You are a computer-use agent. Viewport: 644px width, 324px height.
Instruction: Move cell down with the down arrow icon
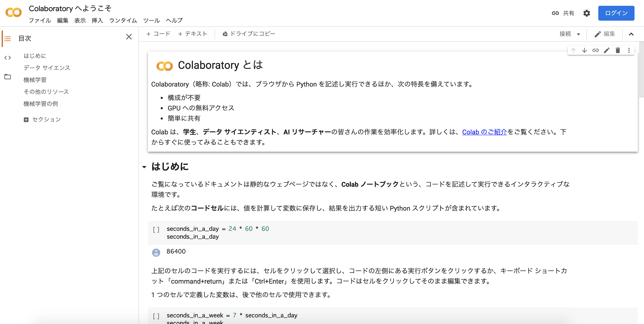coord(584,50)
